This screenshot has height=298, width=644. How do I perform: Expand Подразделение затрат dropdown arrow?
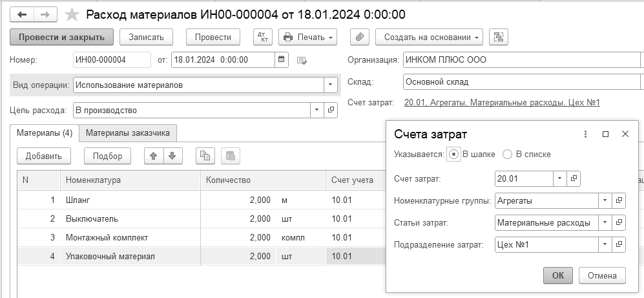[605, 244]
